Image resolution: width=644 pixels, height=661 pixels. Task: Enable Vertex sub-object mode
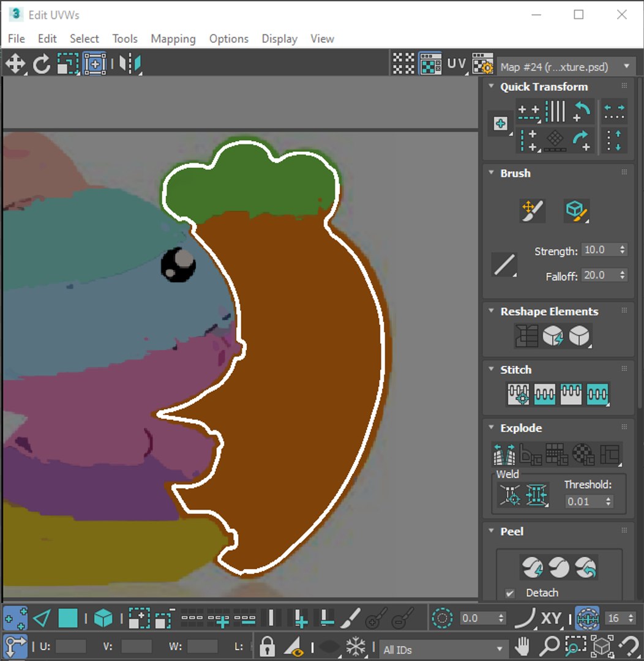coord(15,618)
